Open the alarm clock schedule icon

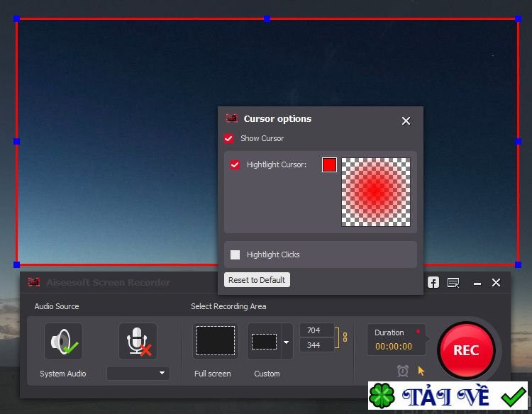coord(403,371)
